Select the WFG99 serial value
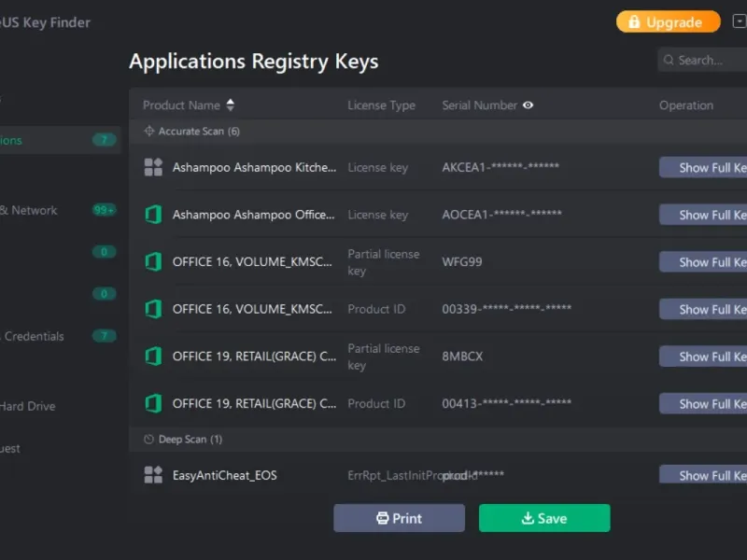The width and height of the screenshot is (747, 560). coord(461,261)
